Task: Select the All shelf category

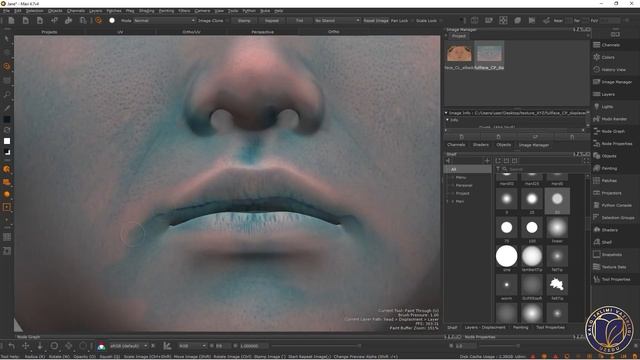Action: 468,169
